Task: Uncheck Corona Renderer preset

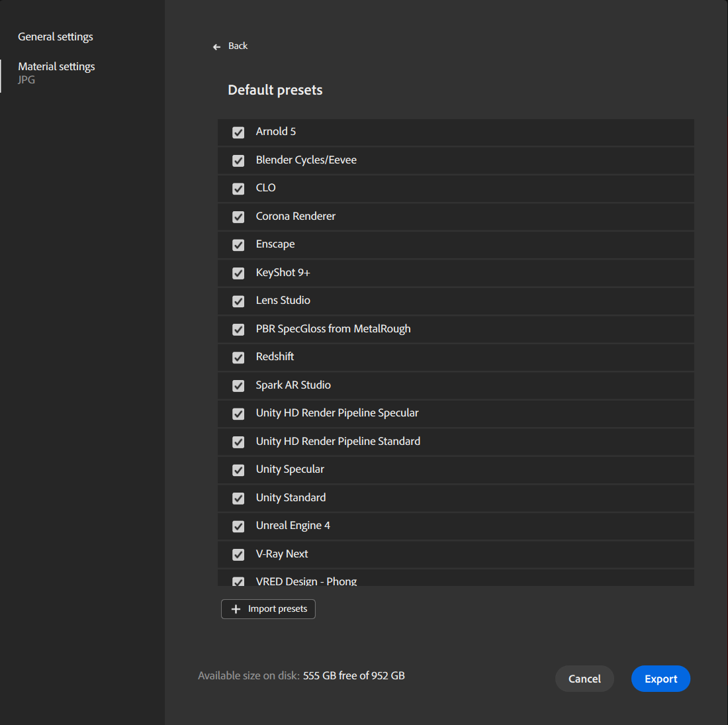Action: [238, 217]
